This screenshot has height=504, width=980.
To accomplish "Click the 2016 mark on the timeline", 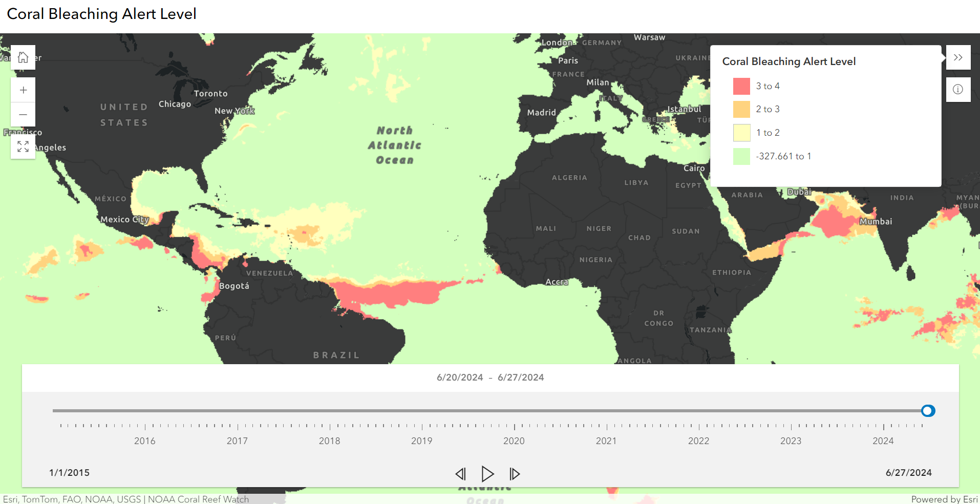I will click(x=145, y=427).
